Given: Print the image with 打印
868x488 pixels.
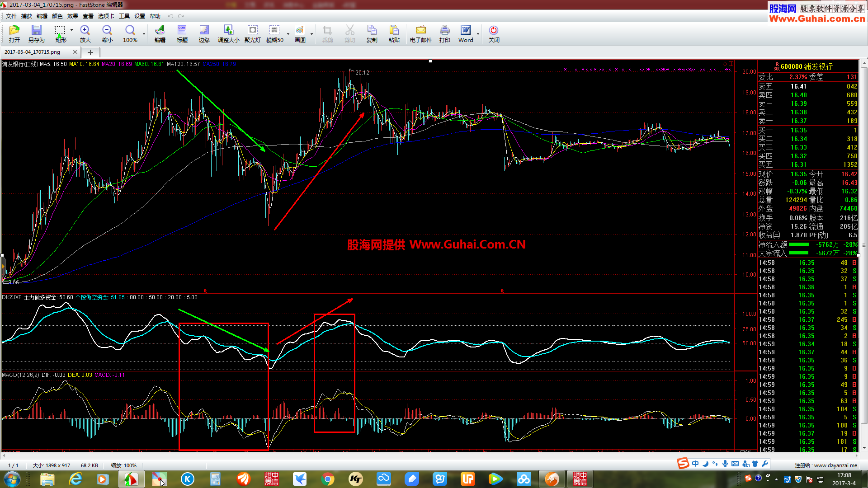Looking at the screenshot, I should [x=445, y=34].
